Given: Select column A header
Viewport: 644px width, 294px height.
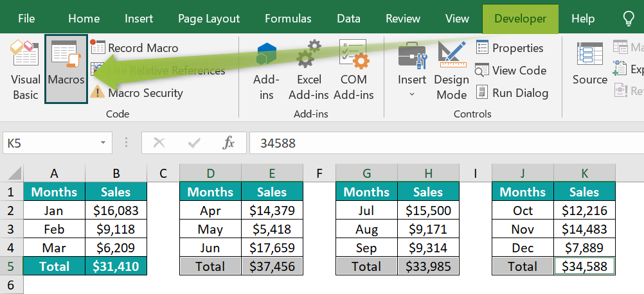Looking at the screenshot, I should coord(54,173).
